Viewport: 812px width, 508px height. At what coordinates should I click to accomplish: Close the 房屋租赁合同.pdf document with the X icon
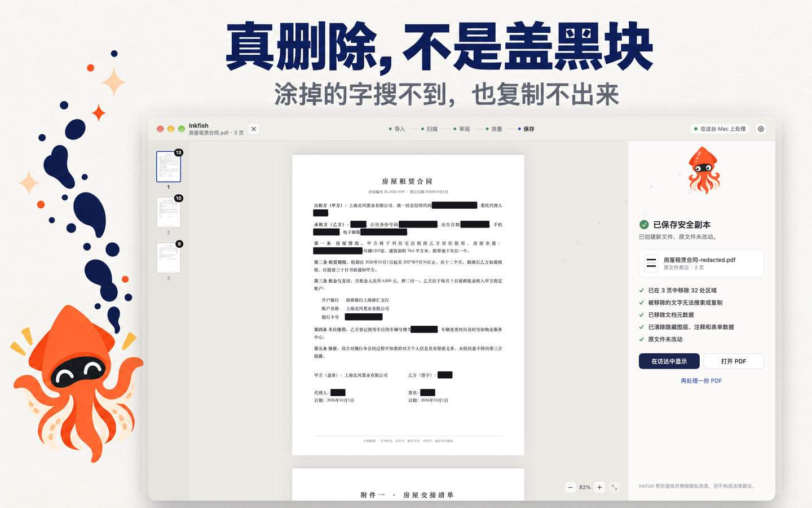(x=254, y=129)
